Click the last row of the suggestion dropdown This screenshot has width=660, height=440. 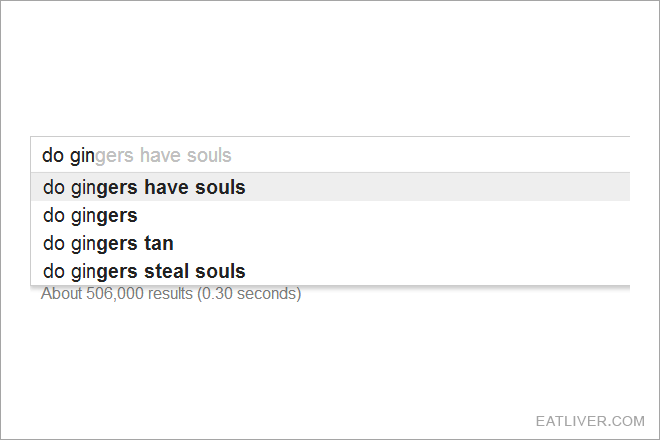[x=330, y=271]
